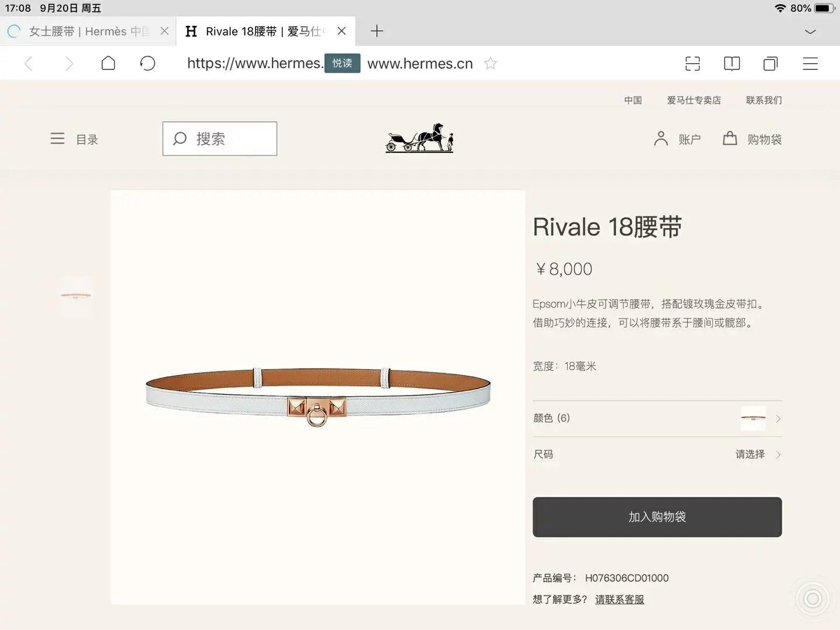The width and height of the screenshot is (840, 630).
Task: Click the Hermès carriage logo
Action: [419, 138]
